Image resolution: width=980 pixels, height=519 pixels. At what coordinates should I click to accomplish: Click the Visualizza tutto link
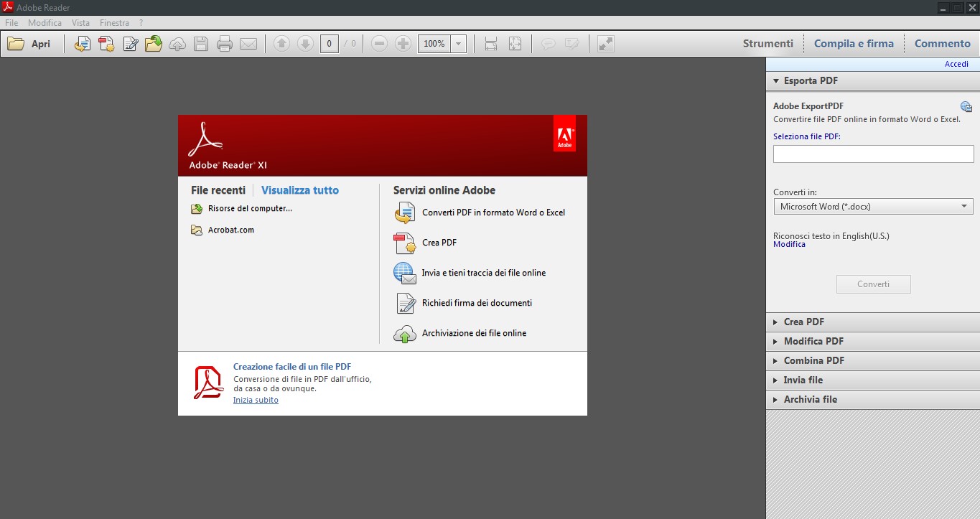coord(300,190)
